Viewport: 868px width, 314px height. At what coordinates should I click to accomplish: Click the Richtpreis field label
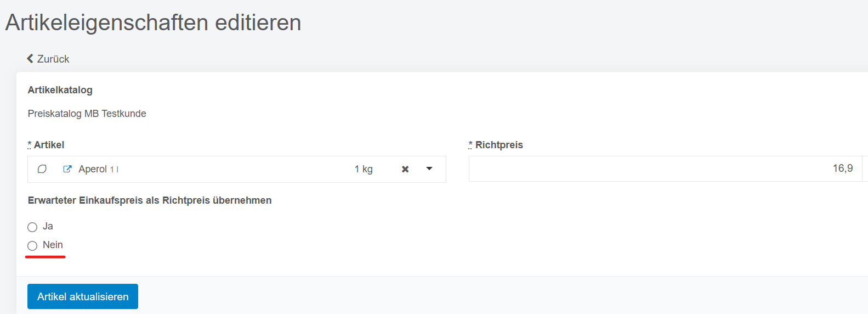click(x=499, y=145)
